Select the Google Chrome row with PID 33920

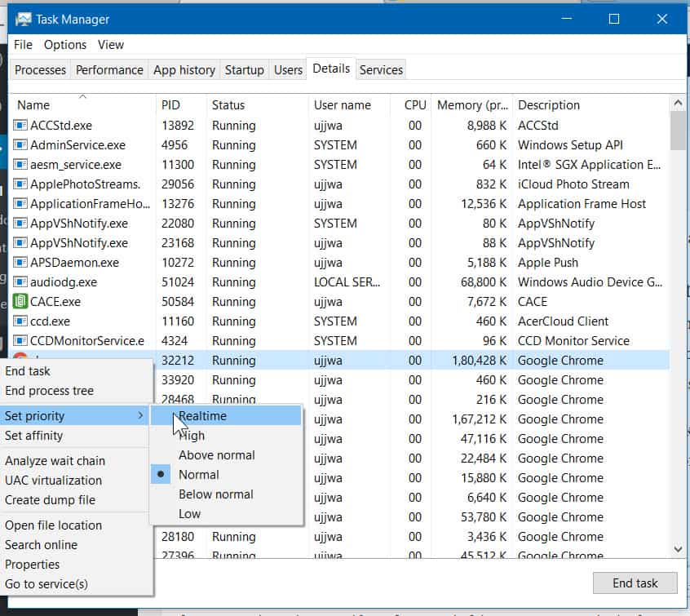pos(413,380)
